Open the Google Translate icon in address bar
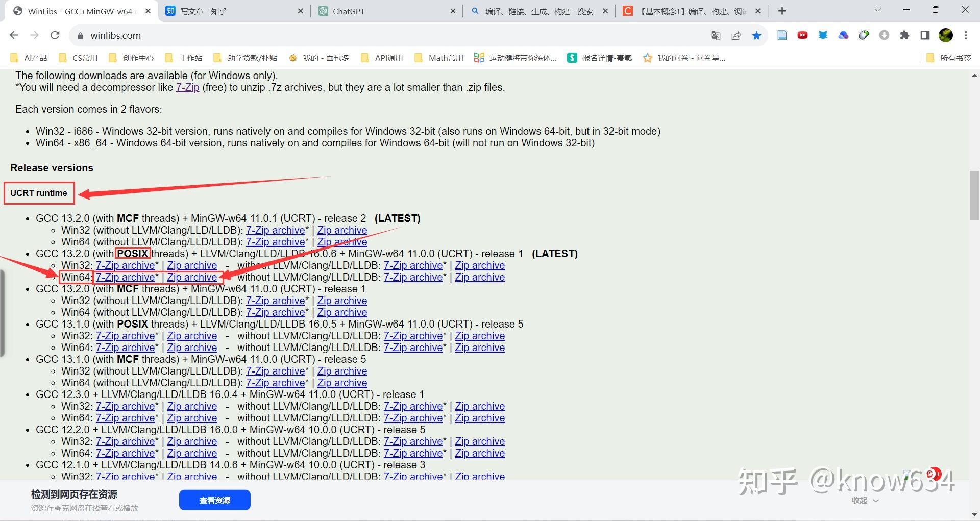 716,35
